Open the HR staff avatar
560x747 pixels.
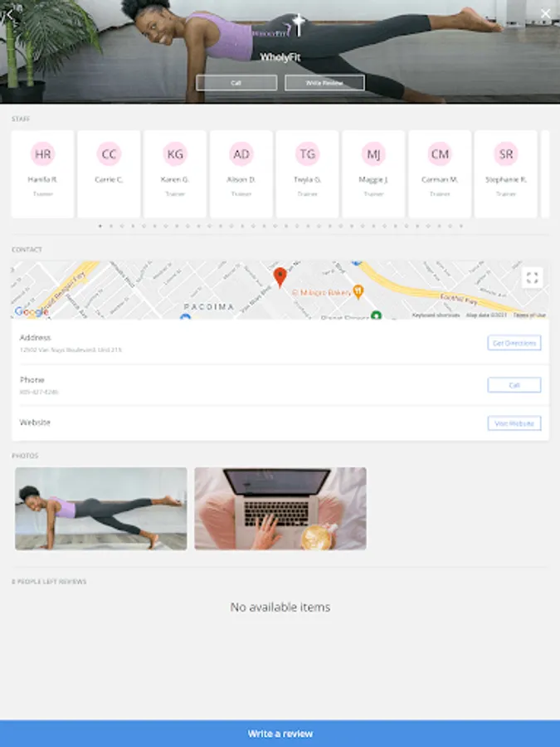pyautogui.click(x=42, y=154)
